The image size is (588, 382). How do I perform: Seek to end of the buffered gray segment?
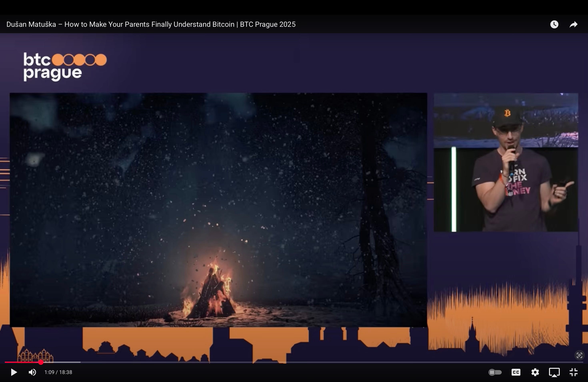pyautogui.click(x=80, y=362)
